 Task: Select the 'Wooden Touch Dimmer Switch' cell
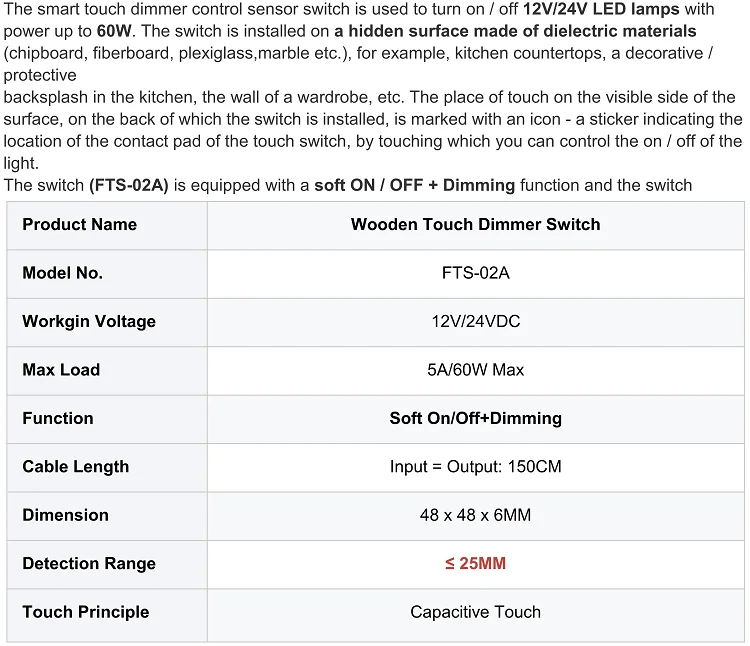tap(475, 224)
